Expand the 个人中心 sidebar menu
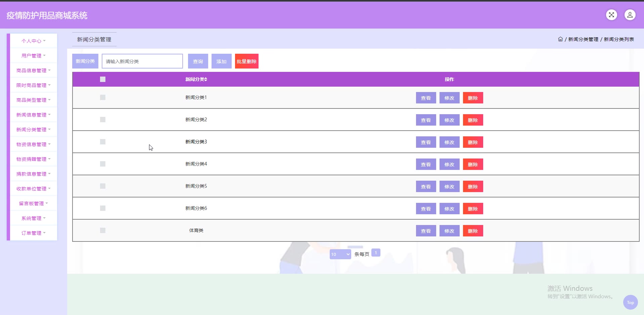The image size is (644, 315). click(34, 41)
